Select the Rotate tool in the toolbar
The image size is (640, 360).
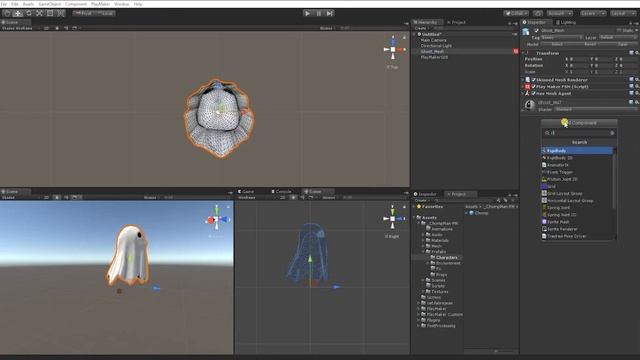pos(29,13)
